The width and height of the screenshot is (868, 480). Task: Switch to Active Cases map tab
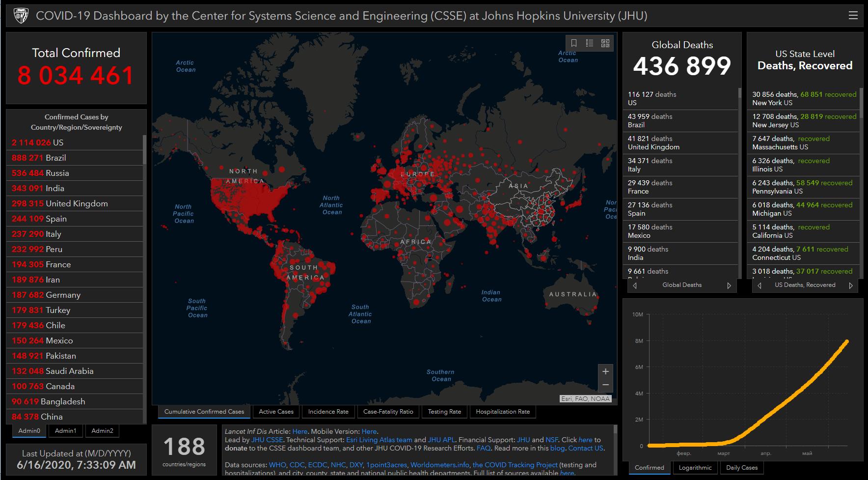276,412
